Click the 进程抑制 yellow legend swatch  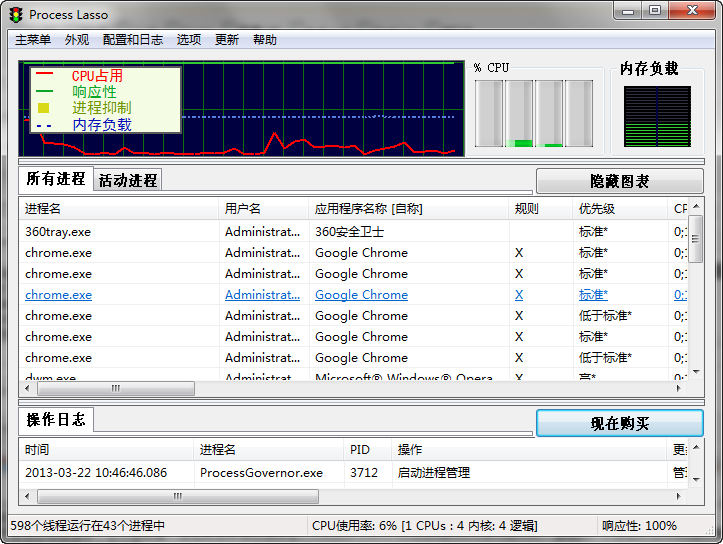44,108
